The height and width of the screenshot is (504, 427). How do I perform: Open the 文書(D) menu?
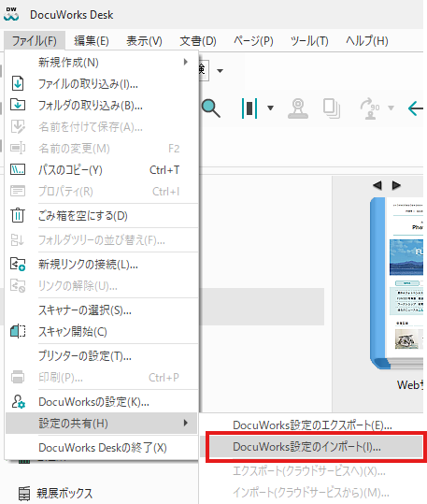tap(198, 41)
